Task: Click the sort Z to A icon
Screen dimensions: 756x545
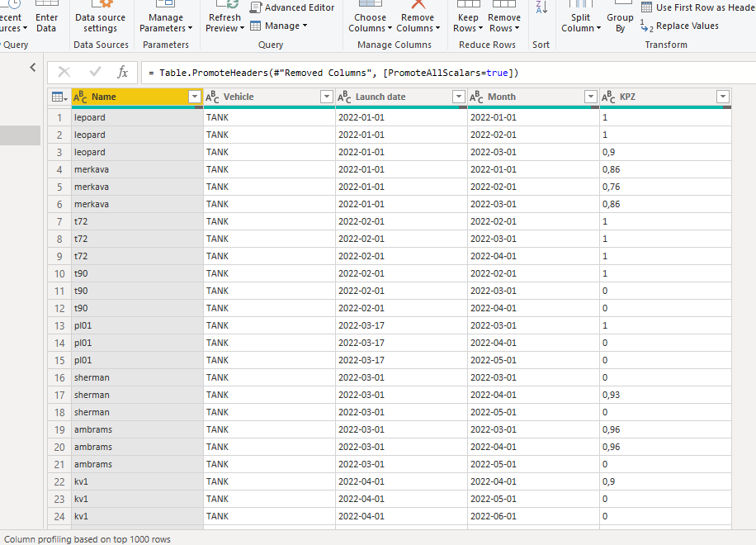Action: [x=541, y=7]
